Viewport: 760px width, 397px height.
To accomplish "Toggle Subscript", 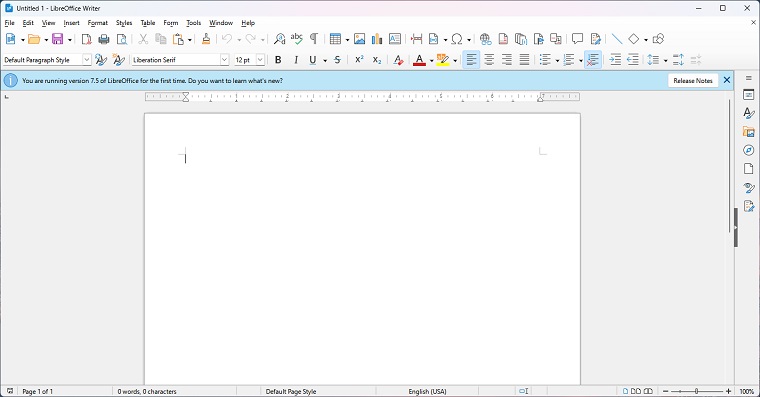I will pyautogui.click(x=377, y=60).
